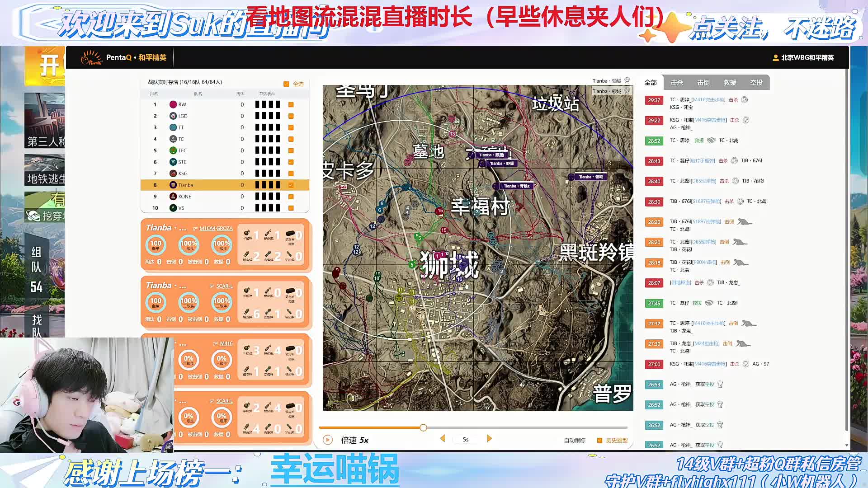Viewport: 868px width, 488px height.
Task: Open the M416 weapon link
Action: (x=226, y=343)
